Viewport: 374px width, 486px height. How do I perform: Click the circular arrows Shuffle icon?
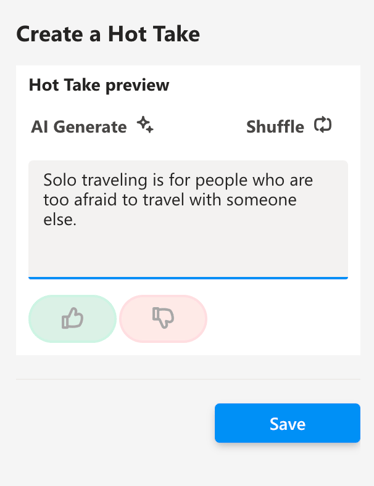click(323, 125)
